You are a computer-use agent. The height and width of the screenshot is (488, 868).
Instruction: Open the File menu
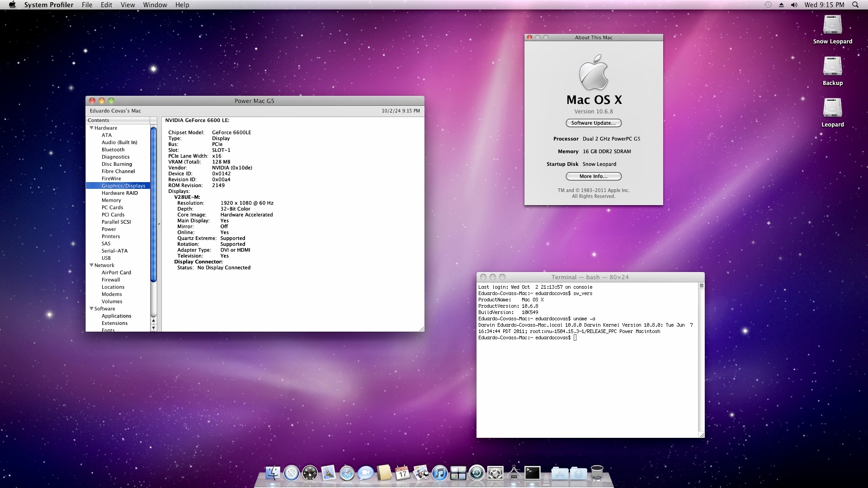87,5
